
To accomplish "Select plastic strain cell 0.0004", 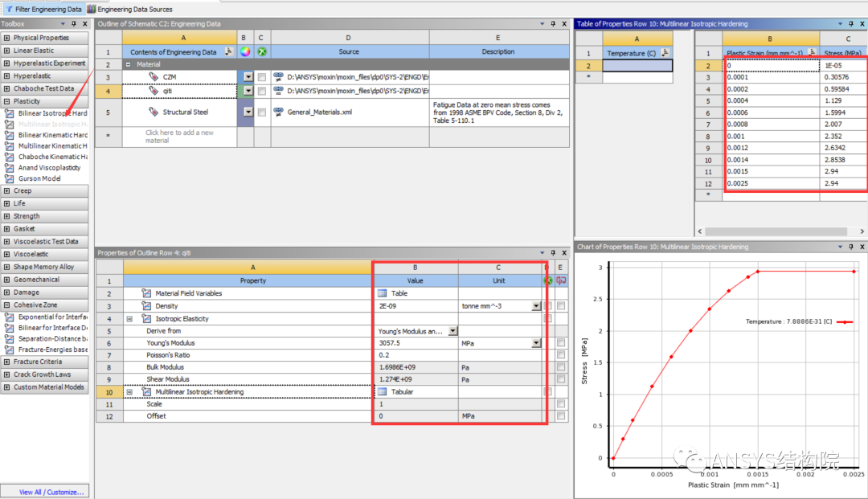I will click(x=771, y=100).
